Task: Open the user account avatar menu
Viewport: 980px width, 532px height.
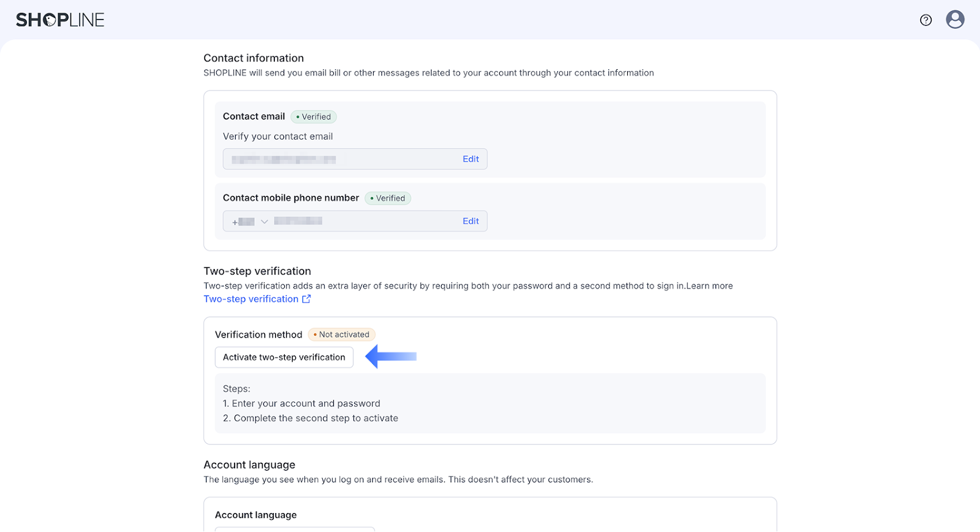Action: pyautogui.click(x=955, y=20)
